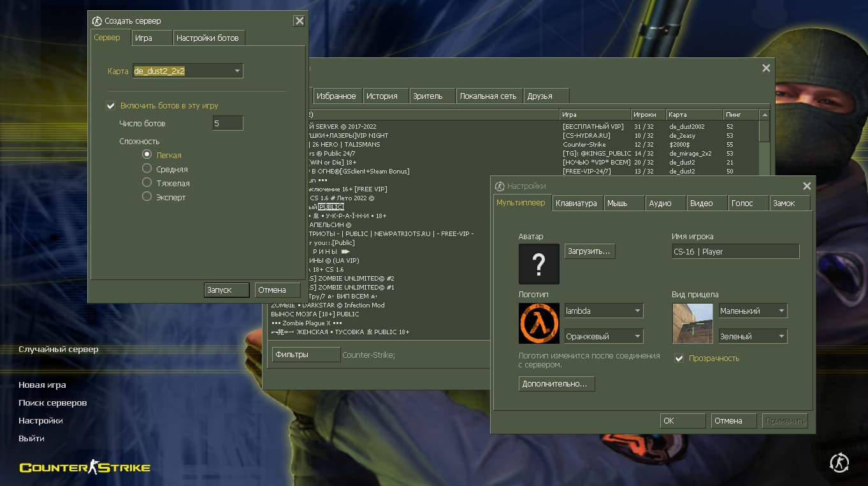Open the Оранжевый logo color dropdown
Screen dimensions: 868x486
[604, 336]
